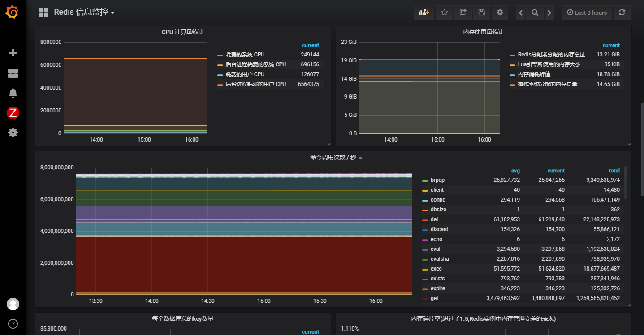
Task: Click the del series color swatch
Action: 424,220
